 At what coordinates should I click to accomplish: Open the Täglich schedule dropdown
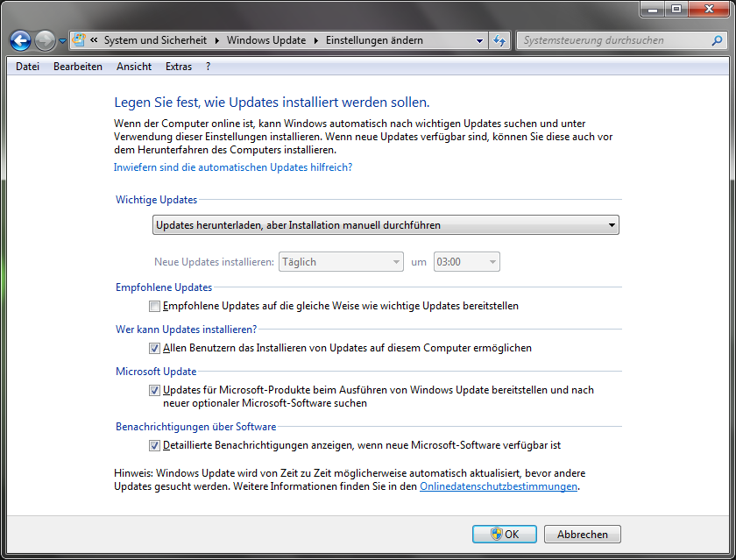341,261
